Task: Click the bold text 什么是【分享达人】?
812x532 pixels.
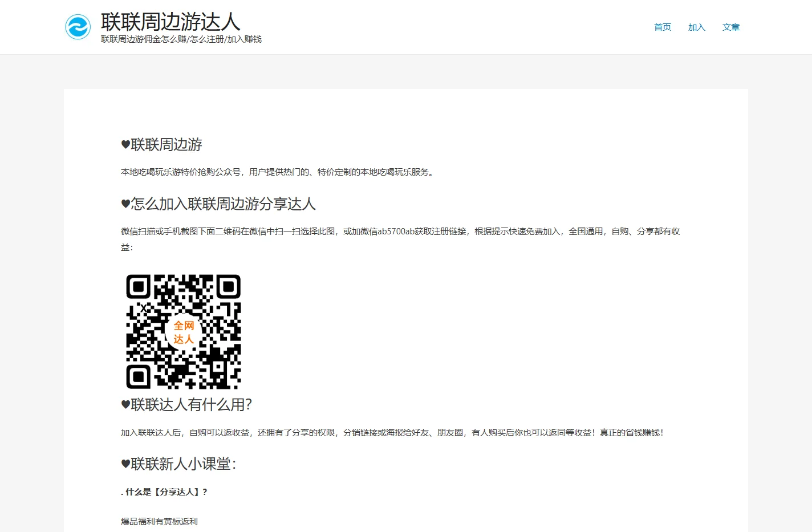Action: (x=166, y=492)
